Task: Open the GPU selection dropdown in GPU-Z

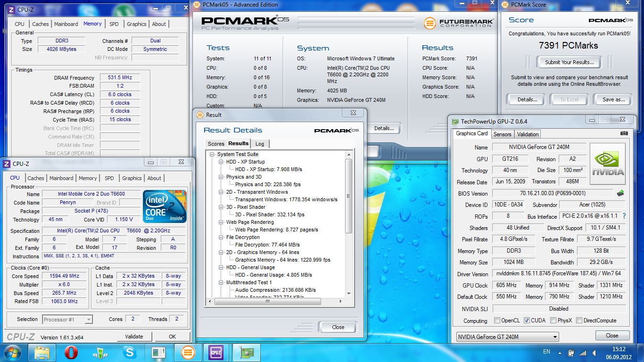Action: coord(508,337)
